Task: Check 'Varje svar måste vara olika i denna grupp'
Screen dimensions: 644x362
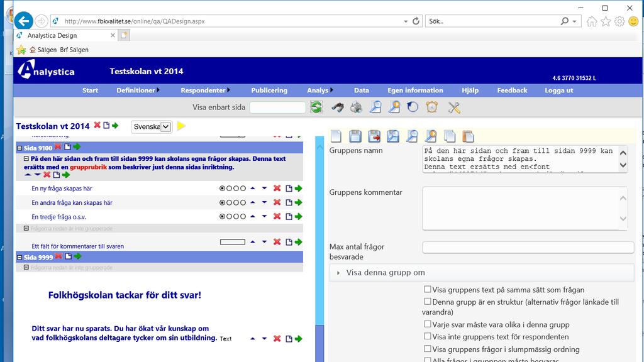Action: [428, 324]
